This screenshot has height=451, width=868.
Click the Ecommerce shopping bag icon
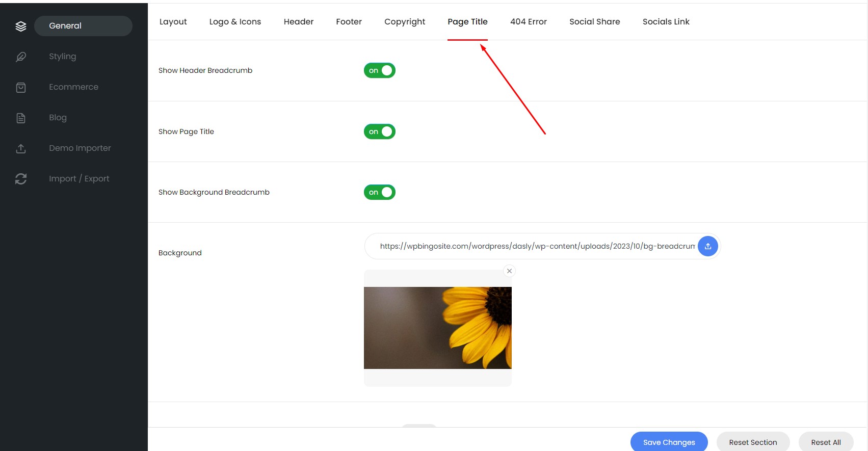tap(21, 87)
